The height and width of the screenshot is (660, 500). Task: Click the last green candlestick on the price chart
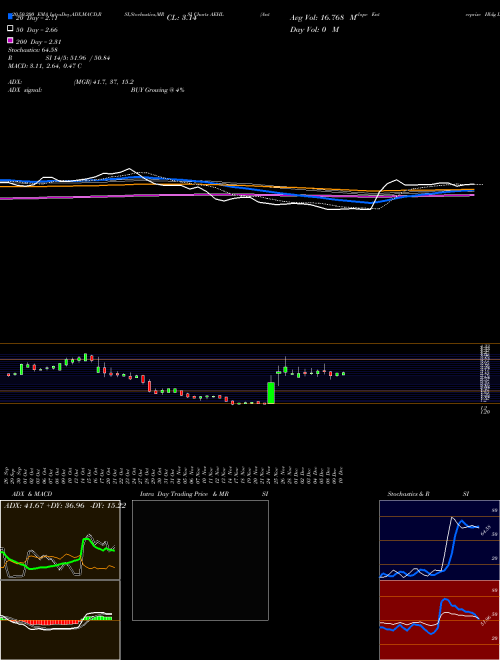tap(343, 373)
